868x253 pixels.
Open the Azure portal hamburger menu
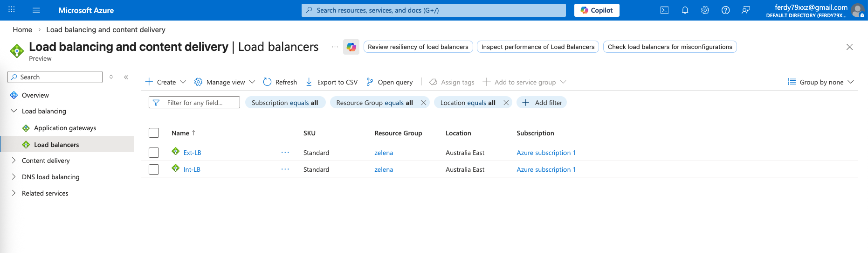(36, 10)
